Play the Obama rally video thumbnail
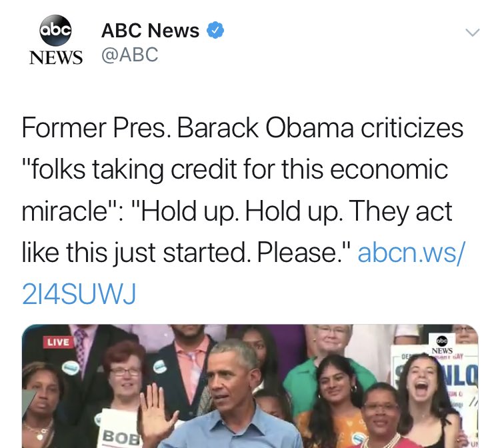500x448 pixels. tap(250, 386)
